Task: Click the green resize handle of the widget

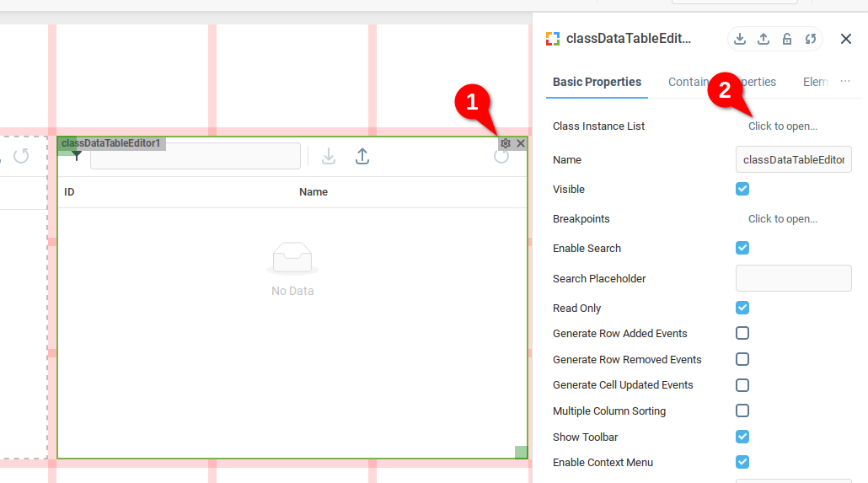Action: [521, 452]
